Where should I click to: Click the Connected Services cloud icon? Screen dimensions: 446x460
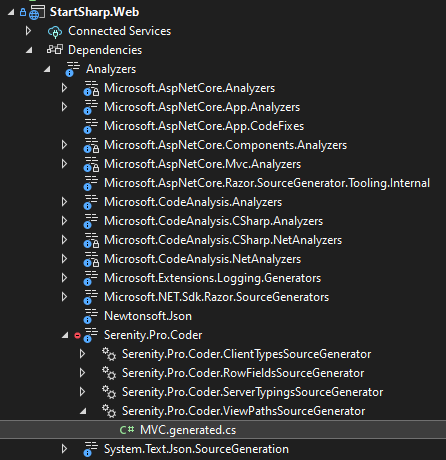coord(55,32)
